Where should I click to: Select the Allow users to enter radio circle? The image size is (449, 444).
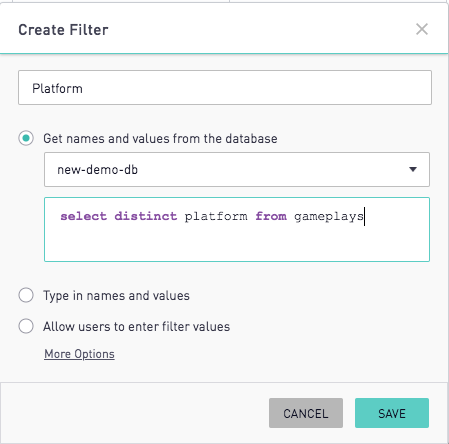pyautogui.click(x=26, y=326)
